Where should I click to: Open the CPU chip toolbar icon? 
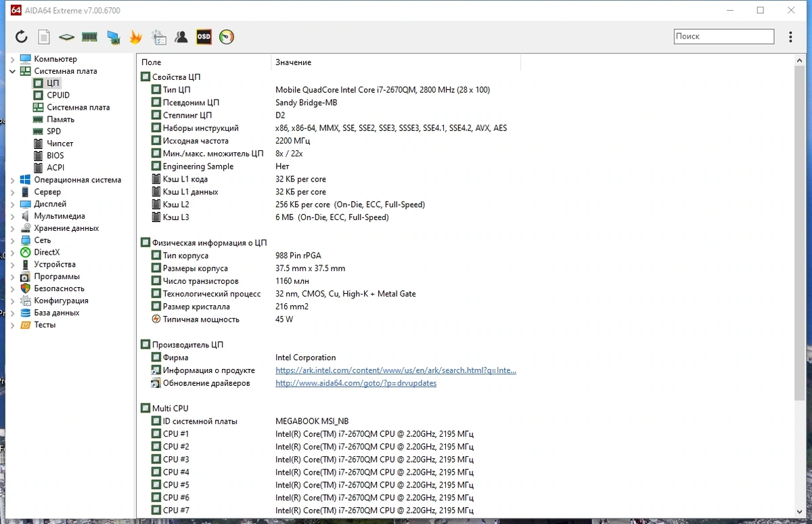pos(66,37)
